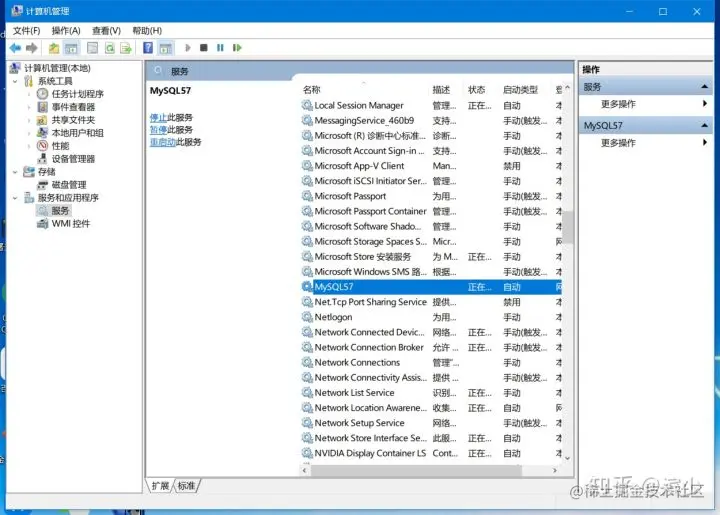This screenshot has width=720, height=515.
Task: Click the Refresh toolbar icon
Action: [109, 48]
